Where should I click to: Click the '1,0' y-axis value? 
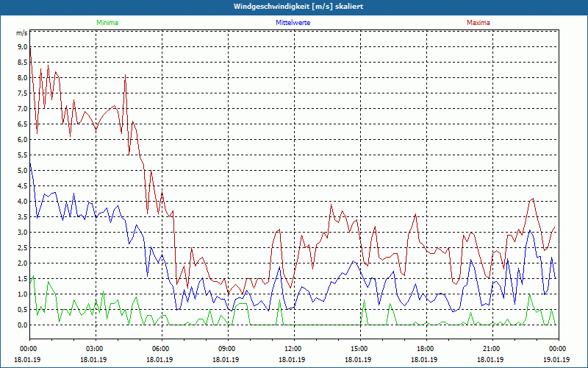click(x=23, y=294)
